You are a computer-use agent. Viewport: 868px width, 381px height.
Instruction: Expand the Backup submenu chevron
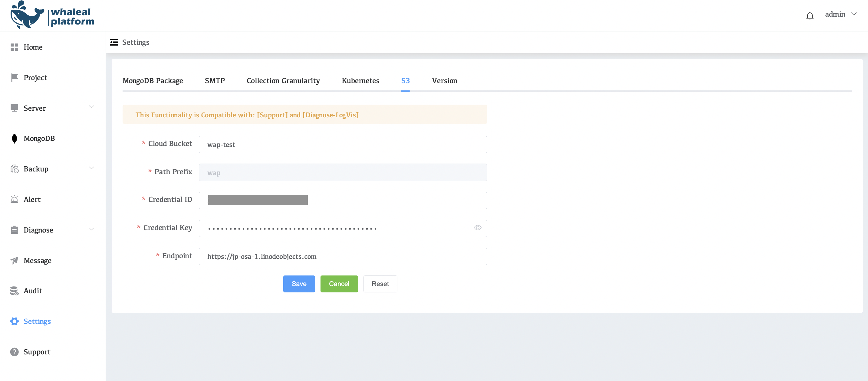click(x=91, y=168)
